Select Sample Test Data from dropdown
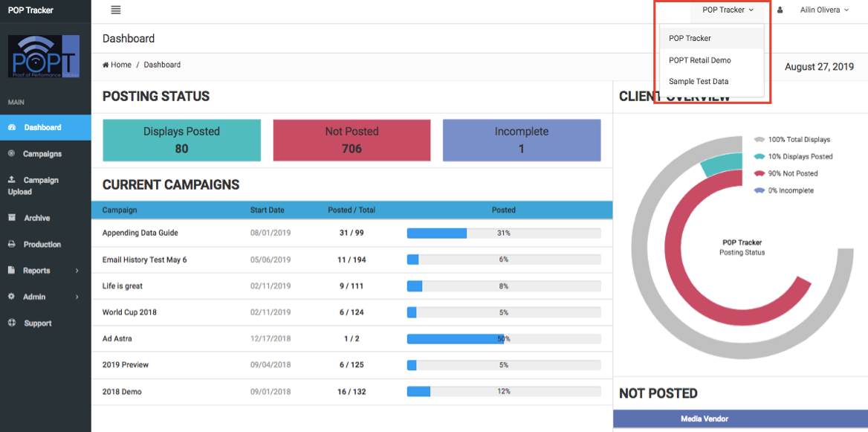The width and height of the screenshot is (868, 432). click(x=699, y=81)
